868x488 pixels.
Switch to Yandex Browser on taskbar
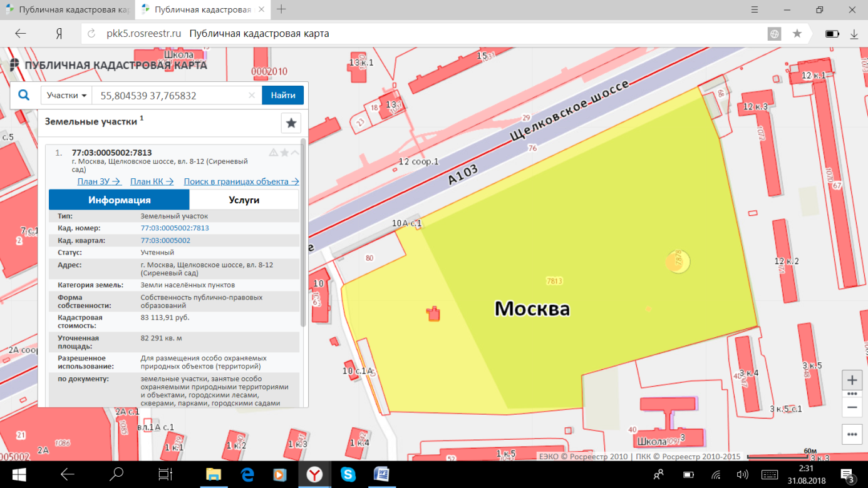pos(314,475)
